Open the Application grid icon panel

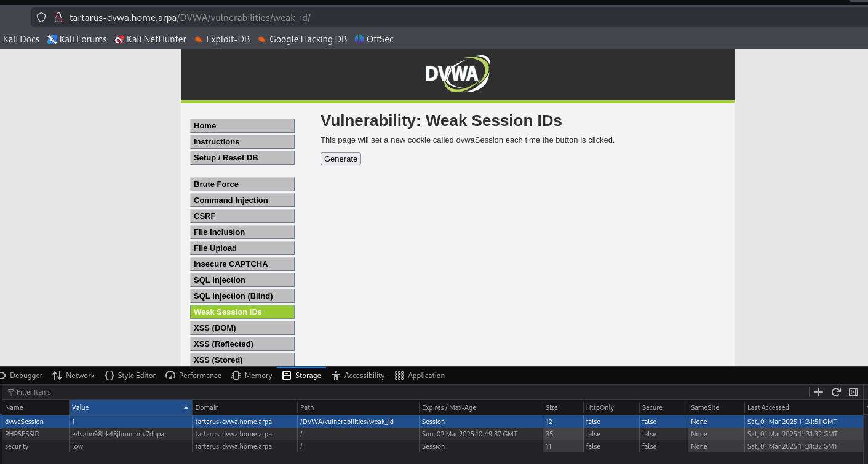tap(399, 376)
